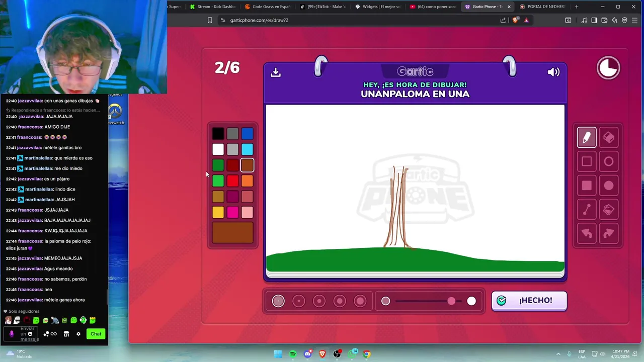Choose the empty rectangle shape tool
Image resolution: width=644 pixels, height=362 pixels.
[587, 161]
